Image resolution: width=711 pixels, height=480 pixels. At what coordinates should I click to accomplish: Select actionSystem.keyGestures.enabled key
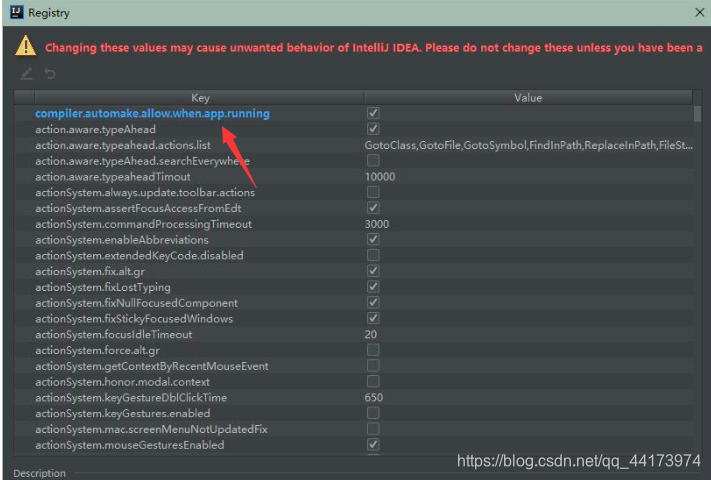(123, 413)
